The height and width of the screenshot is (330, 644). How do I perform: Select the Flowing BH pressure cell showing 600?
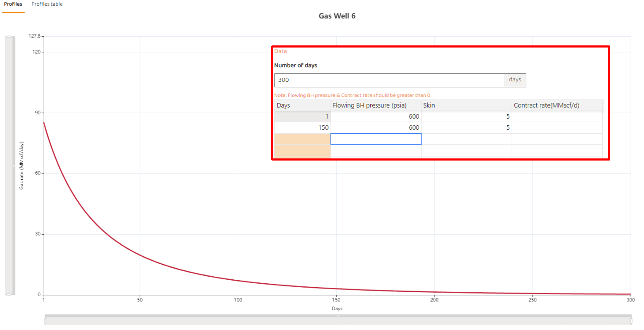coord(376,116)
